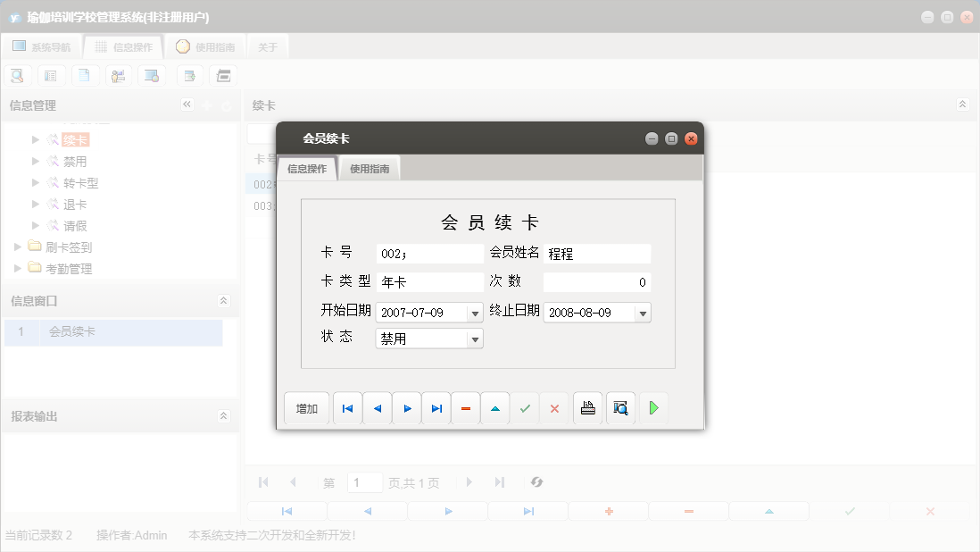The image size is (980, 552).
Task: Jump to the first record in the dialog
Action: (347, 408)
